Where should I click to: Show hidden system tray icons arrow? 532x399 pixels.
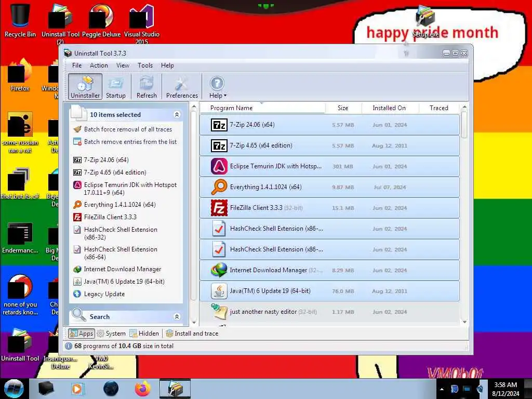(x=442, y=389)
